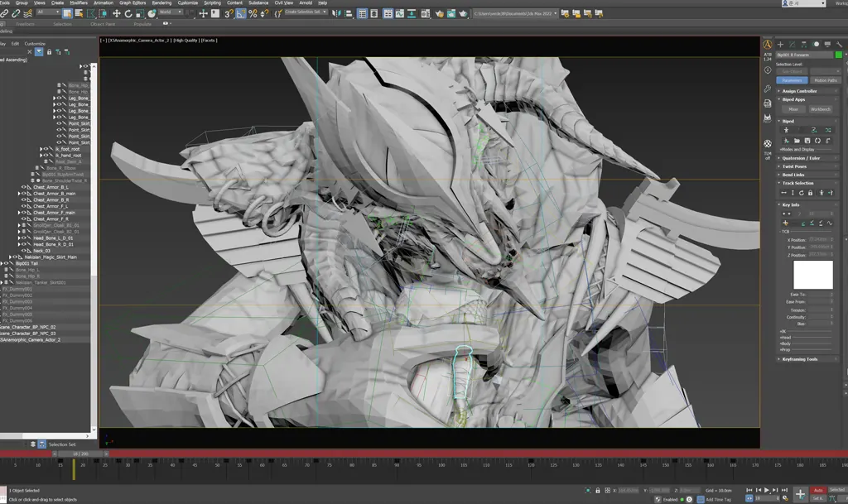Toggle the 3D Snaps icon
Image resolution: width=848 pixels, height=504 pixels.
229,13
